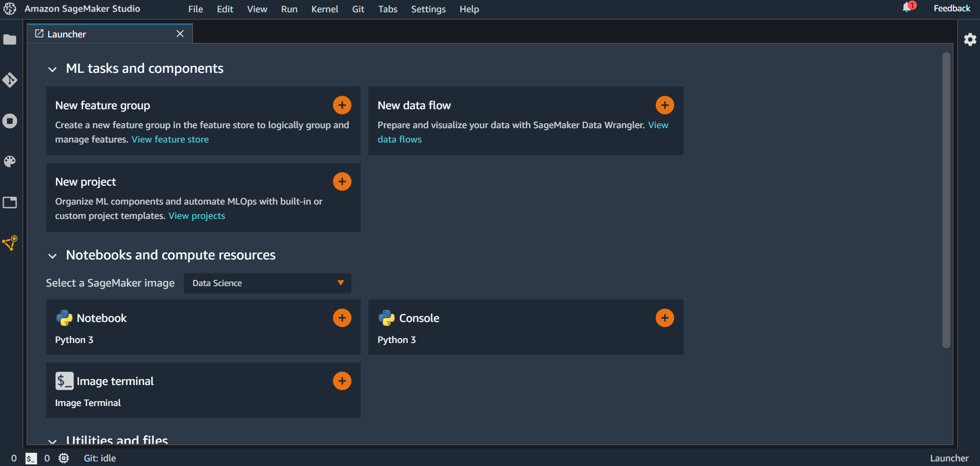Click the Select a SageMaker image label

tap(110, 283)
